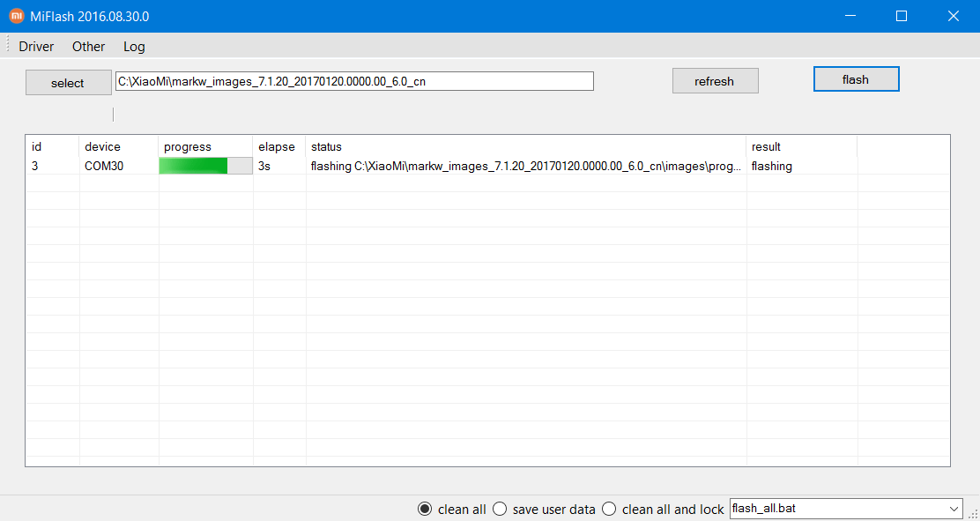This screenshot has width=980, height=521.
Task: Click the select button
Action: tap(68, 83)
